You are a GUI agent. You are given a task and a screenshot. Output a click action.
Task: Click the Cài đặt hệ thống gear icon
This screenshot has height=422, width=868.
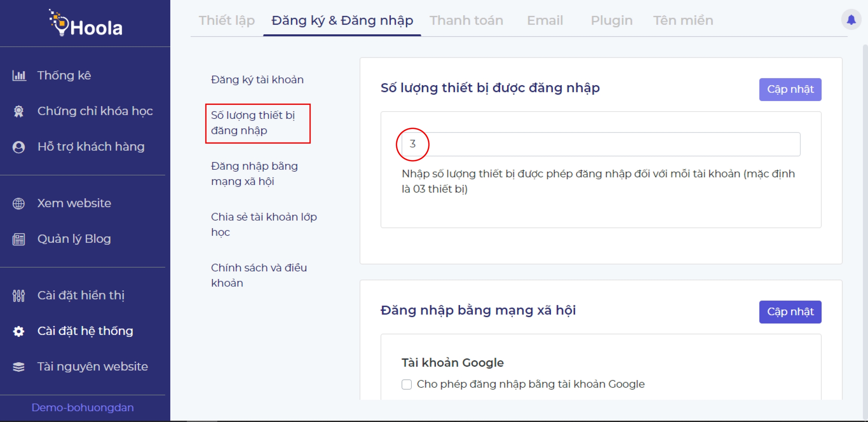[x=19, y=331]
